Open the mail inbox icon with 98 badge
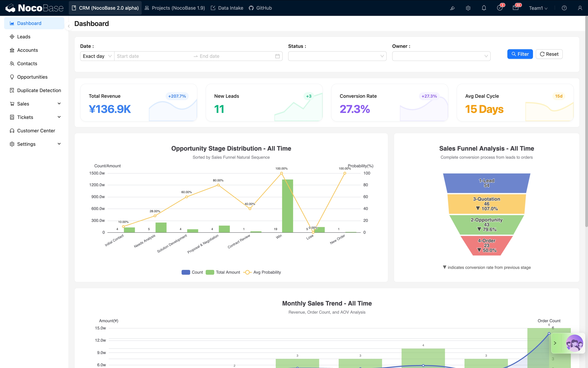 (x=515, y=8)
